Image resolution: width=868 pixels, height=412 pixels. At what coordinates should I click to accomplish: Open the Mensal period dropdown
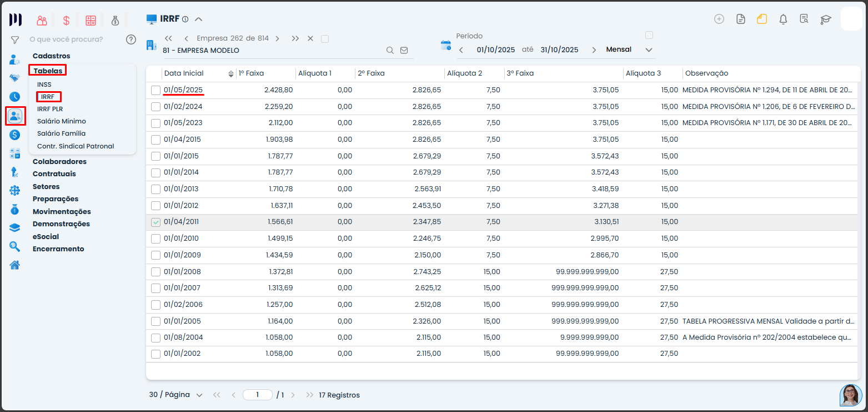630,49
